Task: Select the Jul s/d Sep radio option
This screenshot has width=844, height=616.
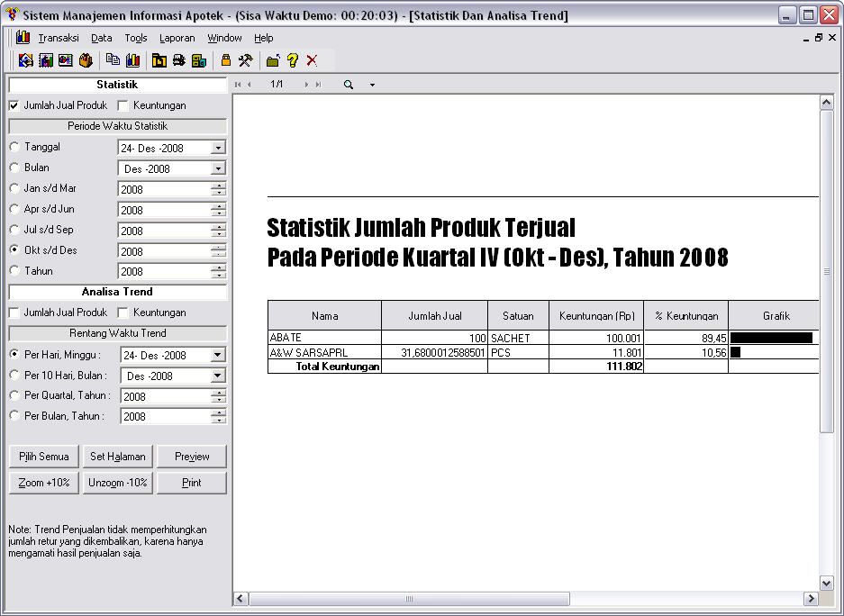Action: click(x=14, y=230)
